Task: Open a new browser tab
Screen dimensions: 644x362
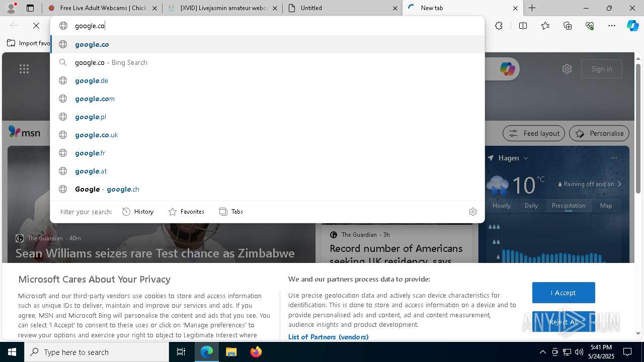Action: tap(532, 8)
